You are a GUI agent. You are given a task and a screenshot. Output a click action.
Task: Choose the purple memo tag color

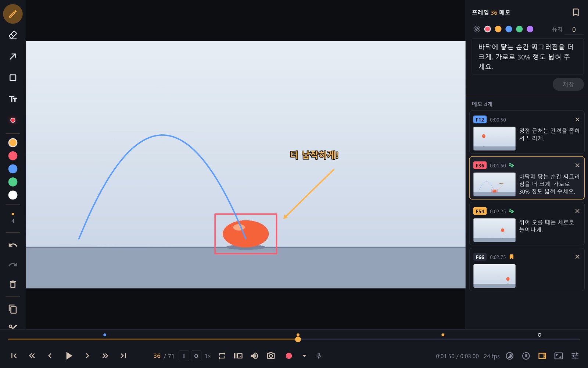coord(530,29)
